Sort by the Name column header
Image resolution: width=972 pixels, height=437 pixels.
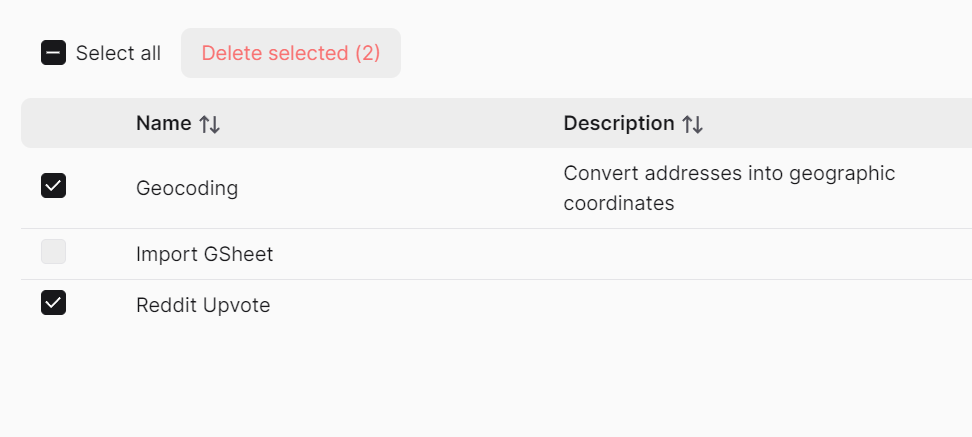point(164,123)
